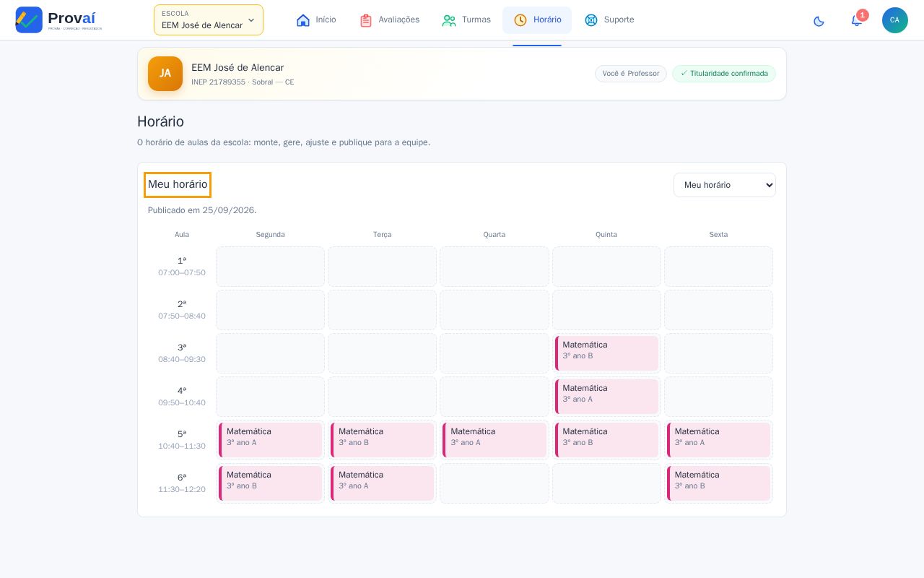Select Thursday 5th period Matemática 3º ano B
Screen dimensions: 924x578
pos(606,440)
